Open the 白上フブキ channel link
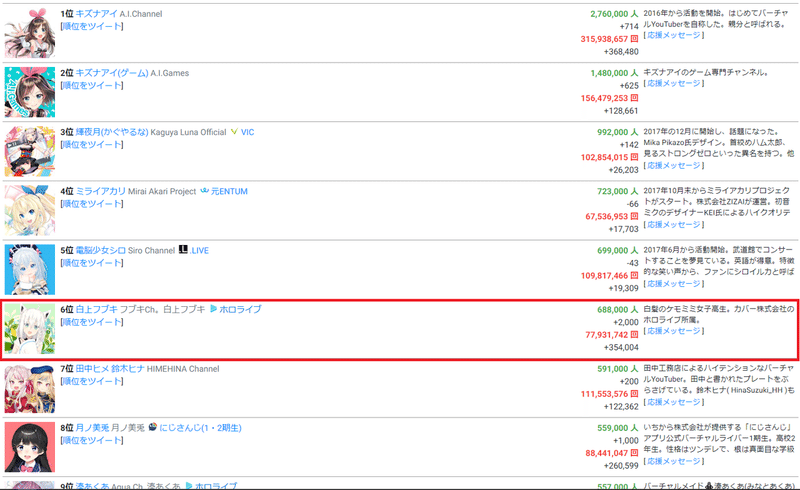This screenshot has width=800, height=490. [x=96, y=309]
